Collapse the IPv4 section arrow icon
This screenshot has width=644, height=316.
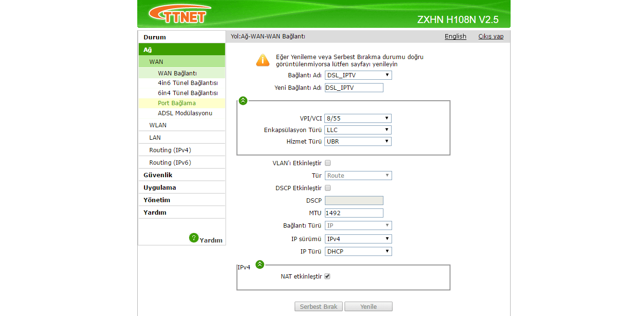pyautogui.click(x=260, y=264)
